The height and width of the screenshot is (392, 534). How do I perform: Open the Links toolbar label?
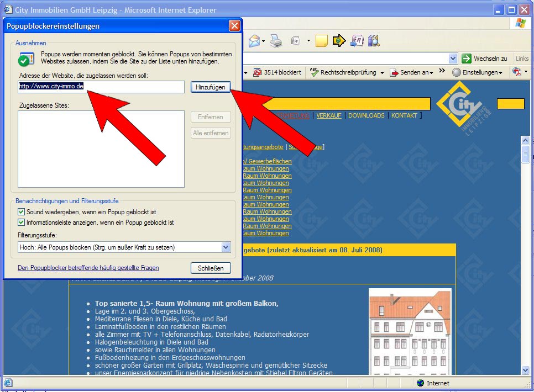pyautogui.click(x=522, y=59)
